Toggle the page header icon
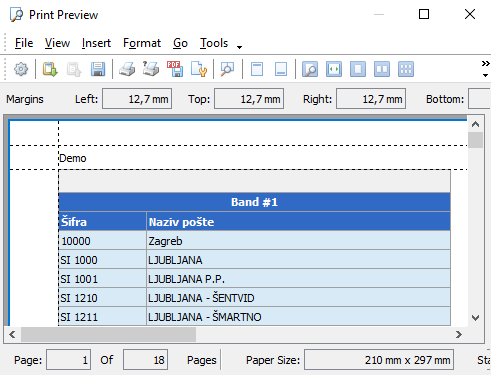Viewport: 491px width, 375px height. 257,69
